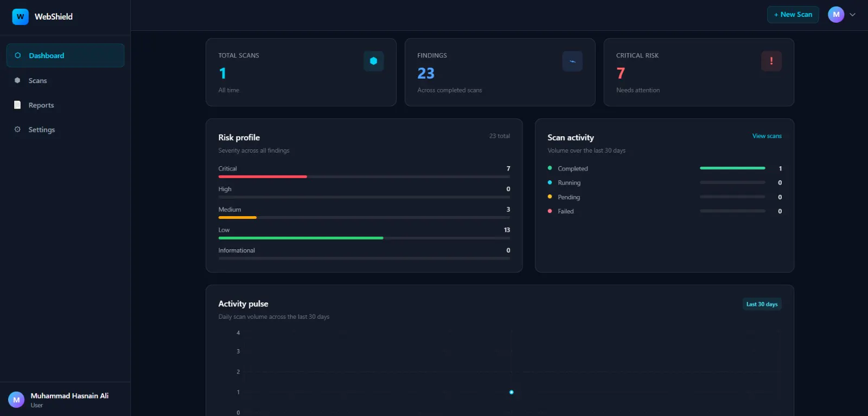Click the Low severity progress bar
This screenshot has width=868, height=416.
pos(364,238)
